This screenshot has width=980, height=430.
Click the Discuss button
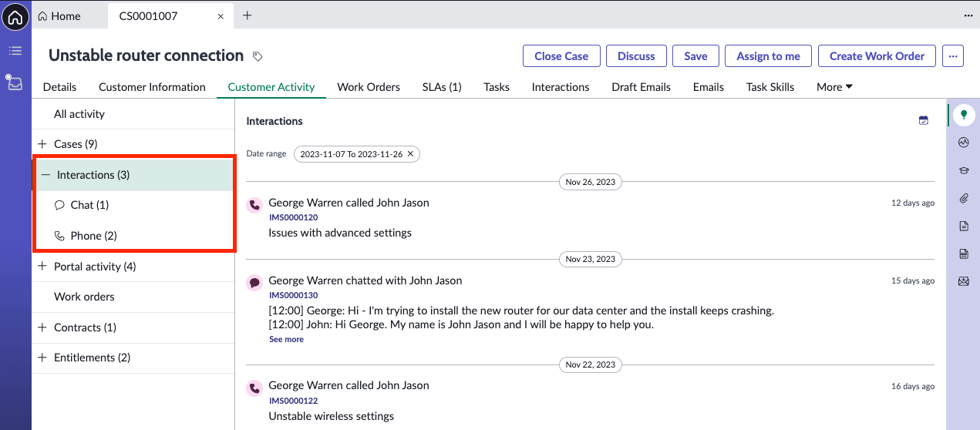tap(636, 56)
